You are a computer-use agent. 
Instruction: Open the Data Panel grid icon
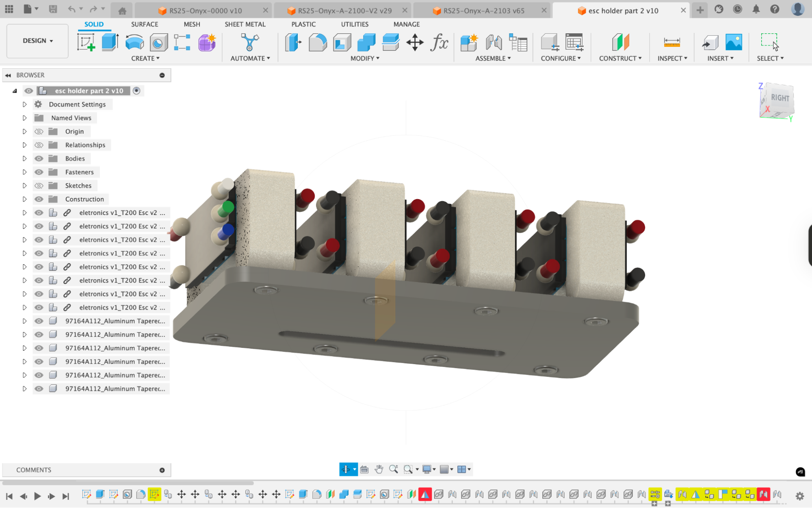pos(9,9)
